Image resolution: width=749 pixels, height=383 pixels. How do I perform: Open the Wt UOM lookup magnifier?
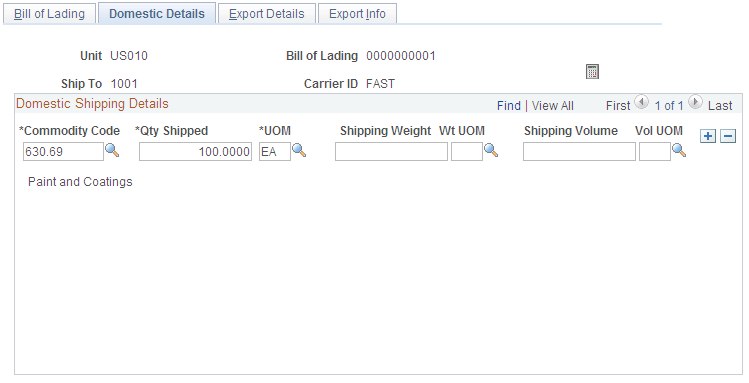point(491,150)
